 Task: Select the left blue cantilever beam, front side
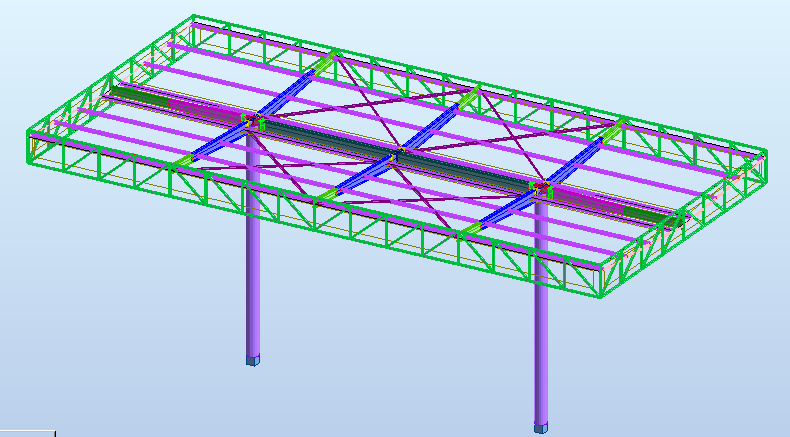[215, 146]
